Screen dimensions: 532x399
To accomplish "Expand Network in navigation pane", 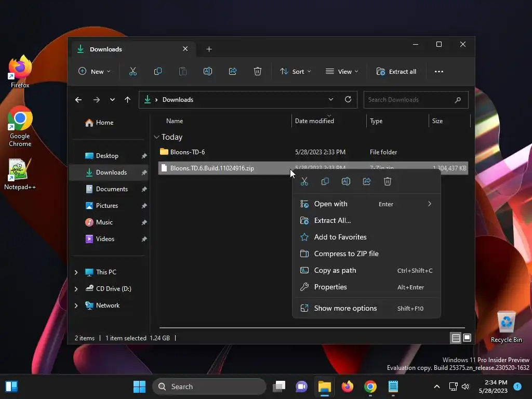I will point(76,305).
